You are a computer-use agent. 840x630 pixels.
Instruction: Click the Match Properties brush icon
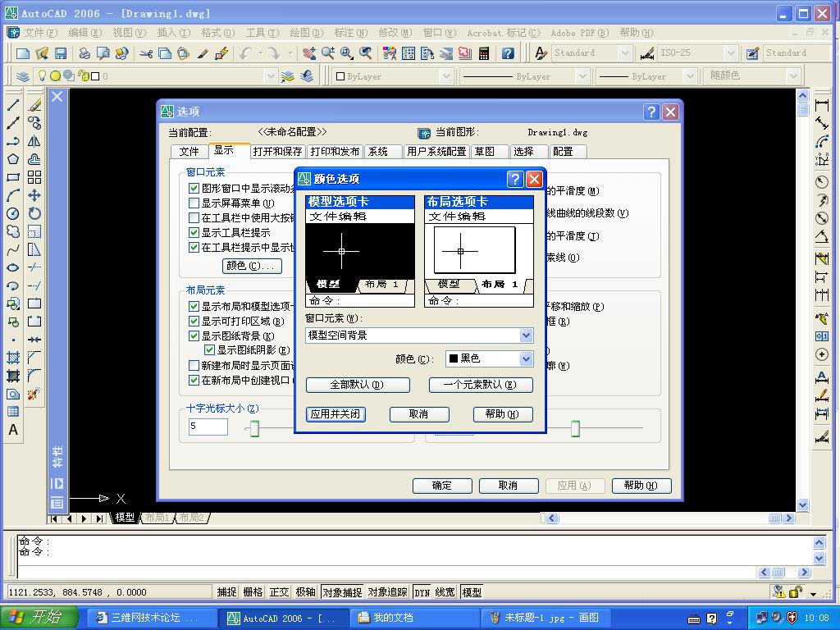click(x=202, y=53)
